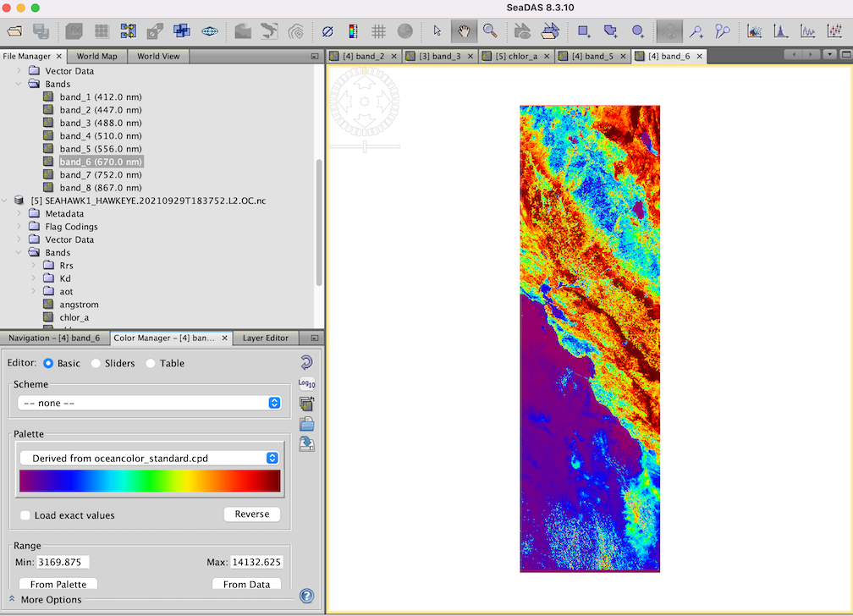Open the histogram tool

(781, 31)
